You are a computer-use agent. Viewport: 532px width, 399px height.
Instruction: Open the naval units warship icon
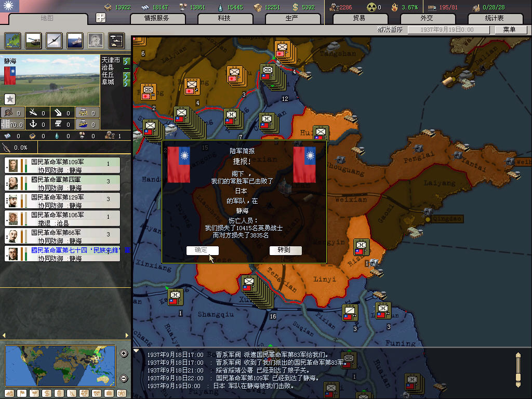point(75,41)
